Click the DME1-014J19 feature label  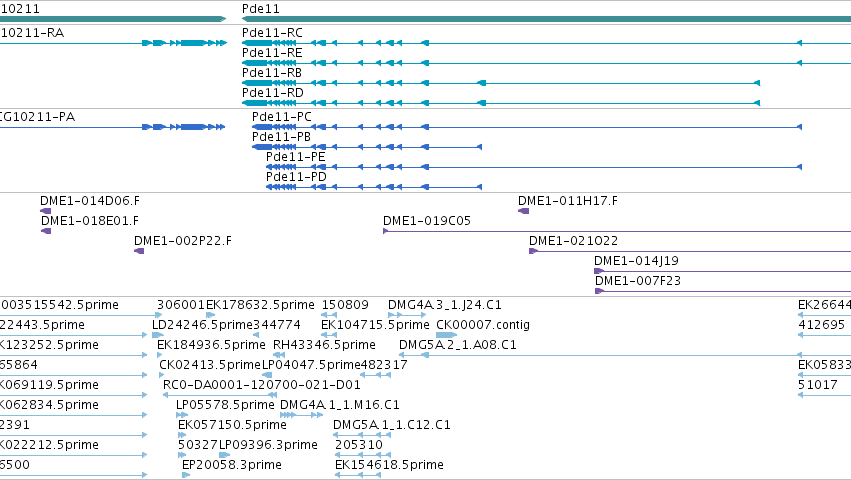click(636, 261)
